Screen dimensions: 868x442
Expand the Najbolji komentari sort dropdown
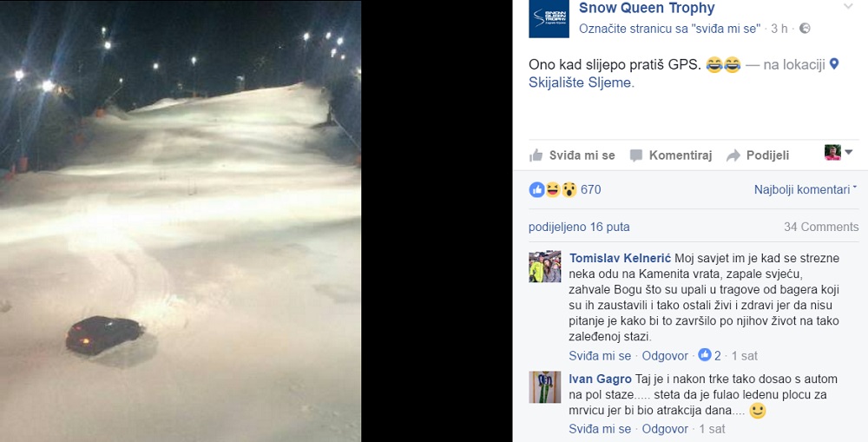click(x=805, y=189)
